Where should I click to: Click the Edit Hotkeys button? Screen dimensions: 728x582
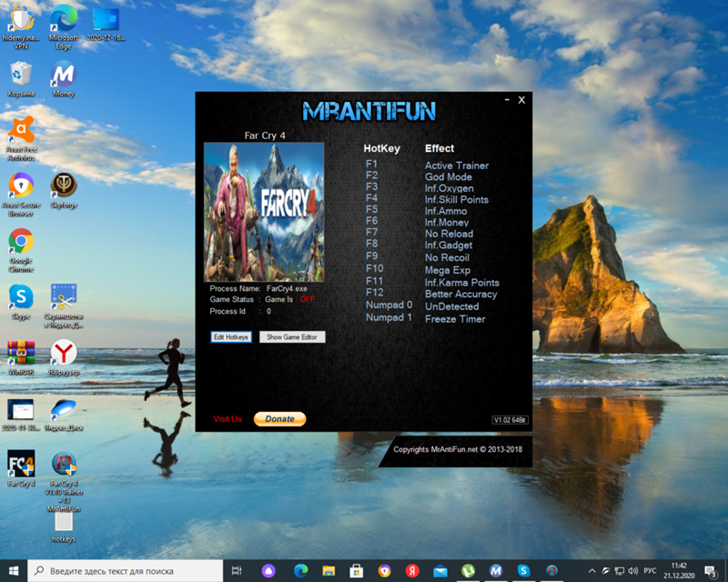(231, 337)
